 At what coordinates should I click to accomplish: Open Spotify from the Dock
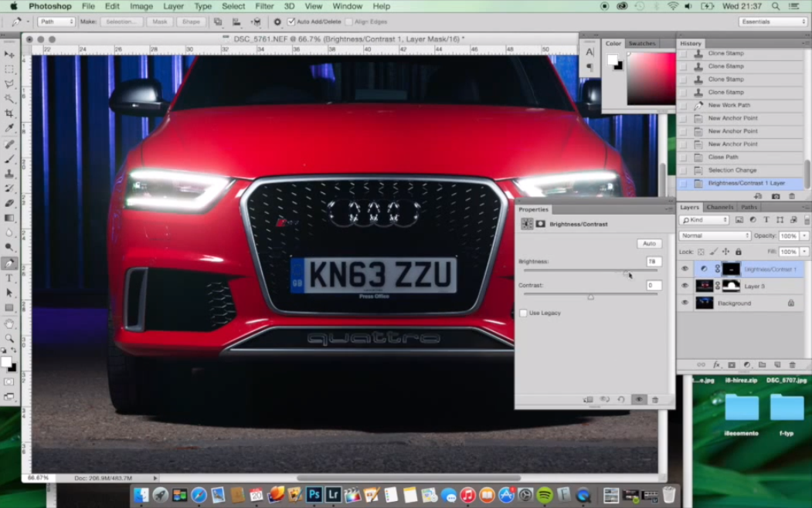(x=544, y=495)
